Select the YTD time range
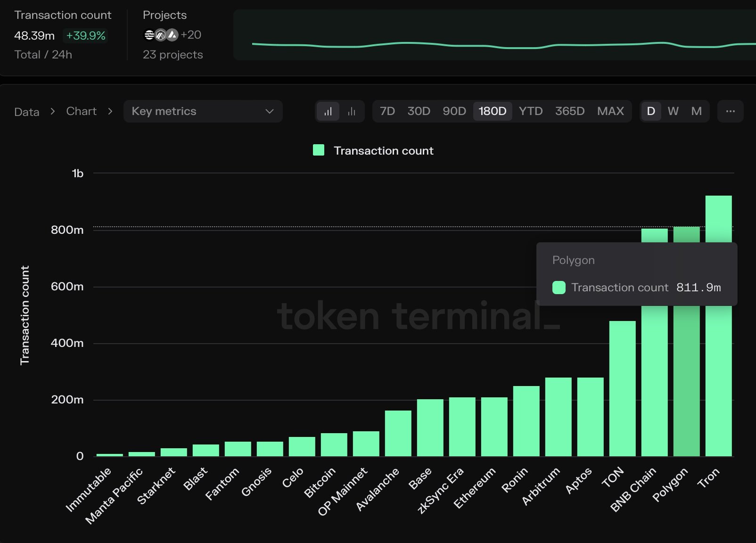Screen dimensions: 756x543 point(531,111)
